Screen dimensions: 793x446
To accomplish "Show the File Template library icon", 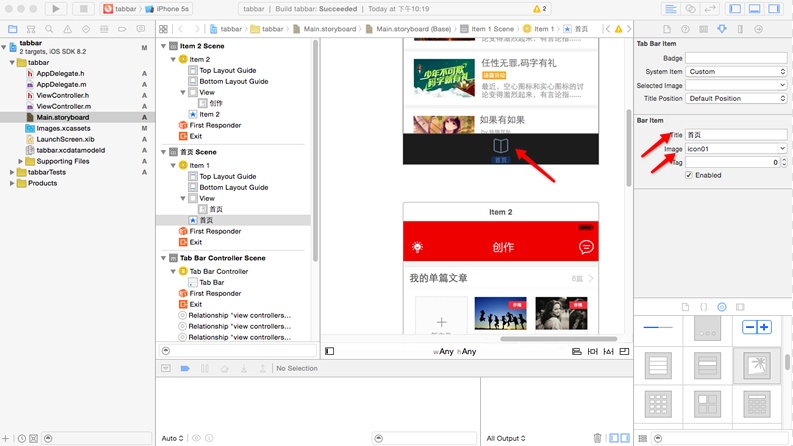I will tap(685, 307).
